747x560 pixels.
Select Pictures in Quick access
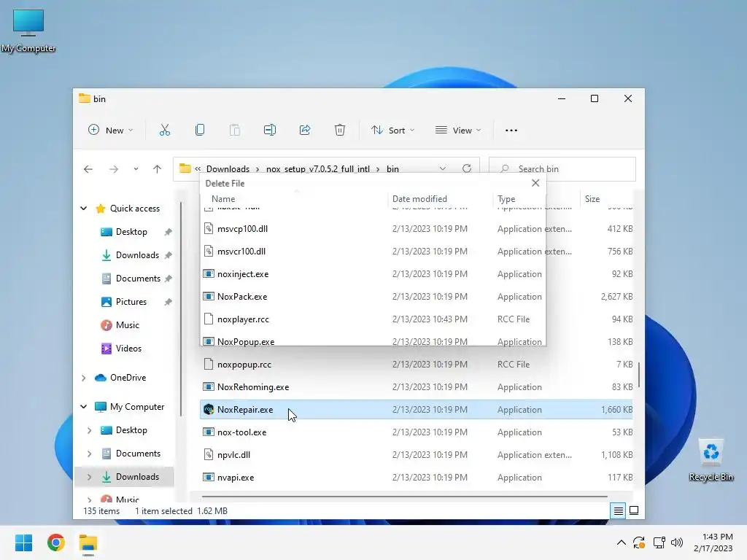click(x=131, y=302)
